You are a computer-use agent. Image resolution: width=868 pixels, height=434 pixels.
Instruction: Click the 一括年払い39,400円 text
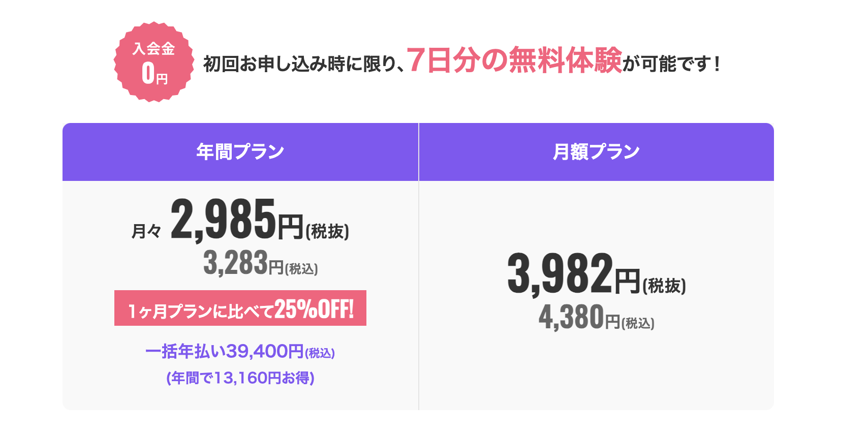point(224,351)
